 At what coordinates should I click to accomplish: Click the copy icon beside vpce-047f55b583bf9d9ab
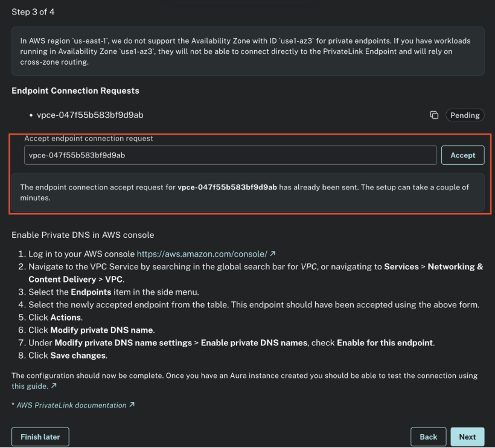[434, 115]
